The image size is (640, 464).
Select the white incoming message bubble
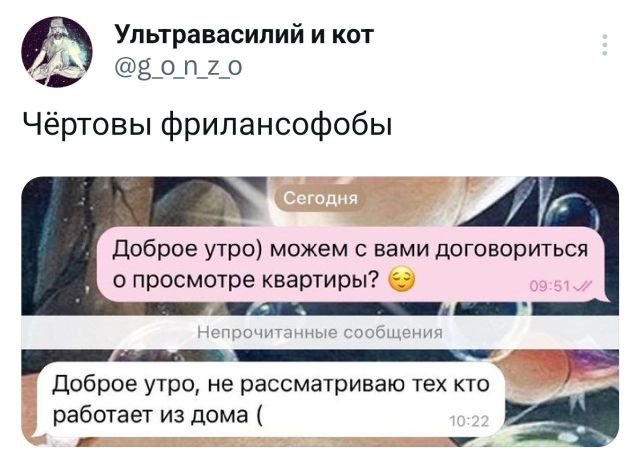click(x=269, y=400)
